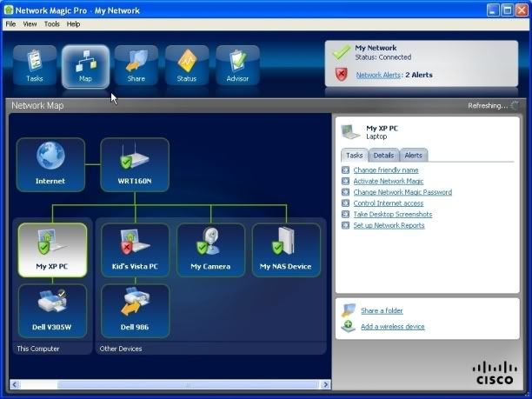Viewport: 532px width, 399px height.
Task: Click the This Computer group label
Action: click(x=38, y=349)
